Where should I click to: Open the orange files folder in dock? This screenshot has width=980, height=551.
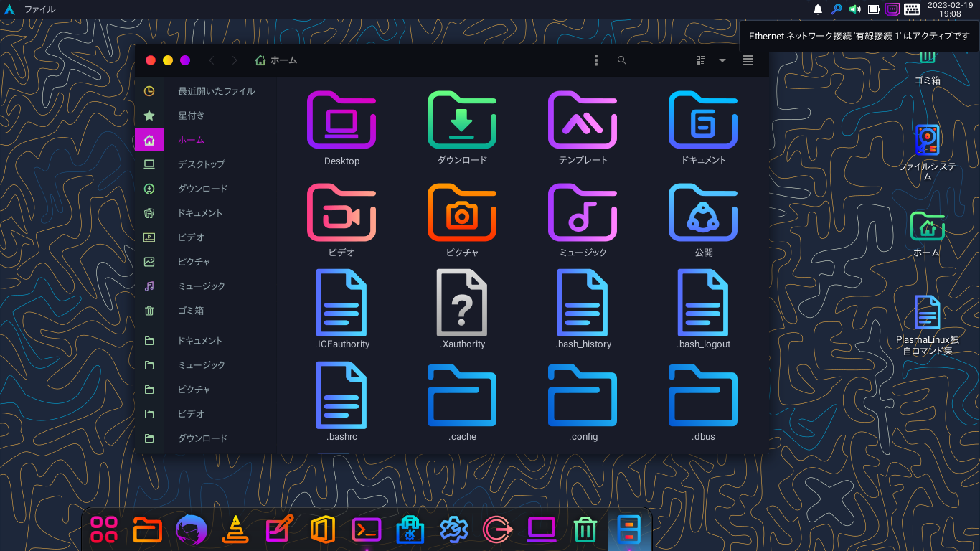(x=148, y=530)
